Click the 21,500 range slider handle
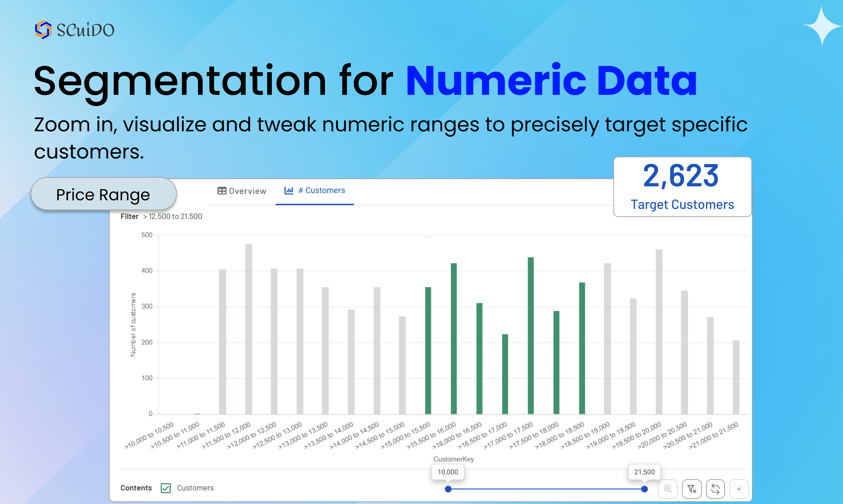 pos(644,489)
